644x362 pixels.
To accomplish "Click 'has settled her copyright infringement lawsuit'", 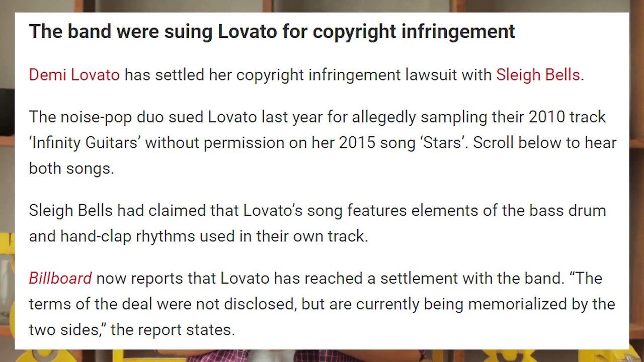I will pos(308,75).
